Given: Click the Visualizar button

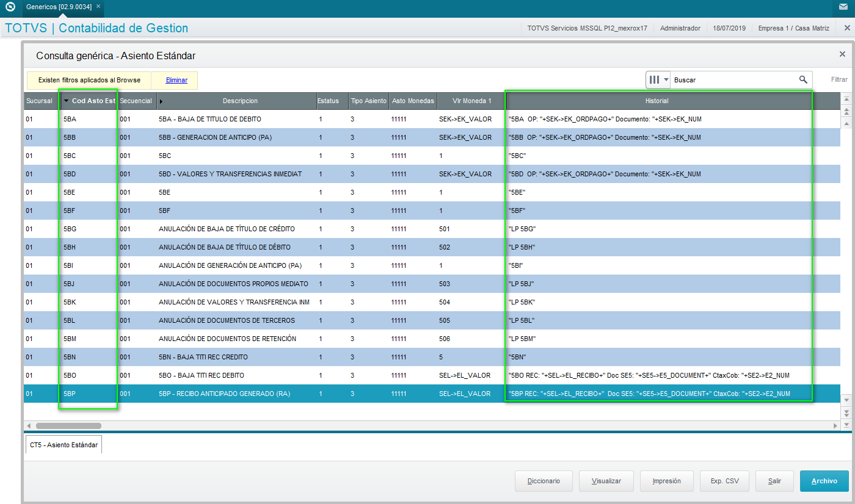Looking at the screenshot, I should pyautogui.click(x=606, y=481).
